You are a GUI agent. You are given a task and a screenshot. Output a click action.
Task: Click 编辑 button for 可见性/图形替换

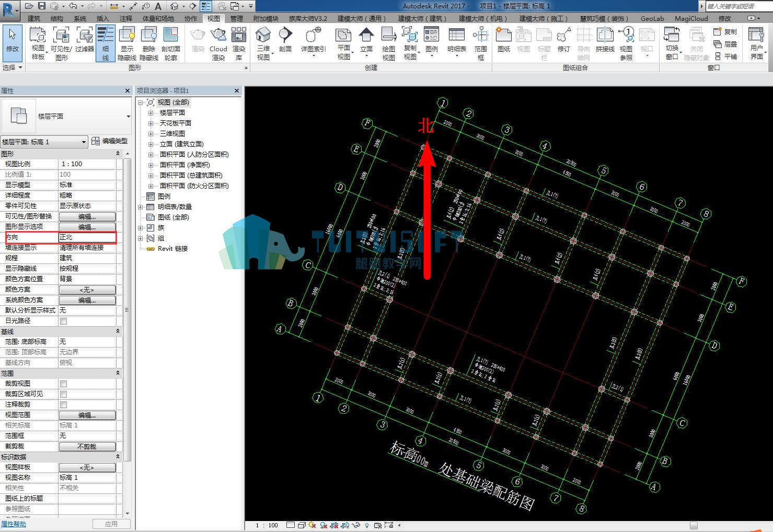click(87, 216)
